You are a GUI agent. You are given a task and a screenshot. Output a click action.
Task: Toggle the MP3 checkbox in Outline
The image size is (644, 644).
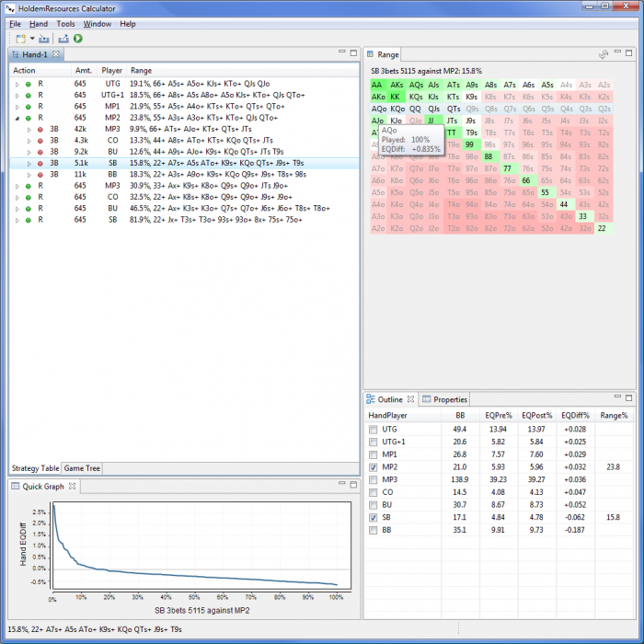[x=373, y=479]
